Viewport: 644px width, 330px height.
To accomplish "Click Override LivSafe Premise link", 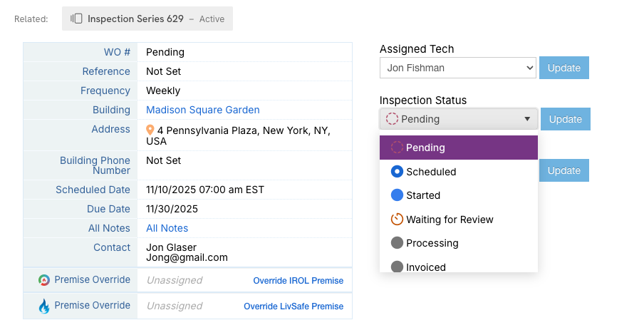I will pos(293,306).
